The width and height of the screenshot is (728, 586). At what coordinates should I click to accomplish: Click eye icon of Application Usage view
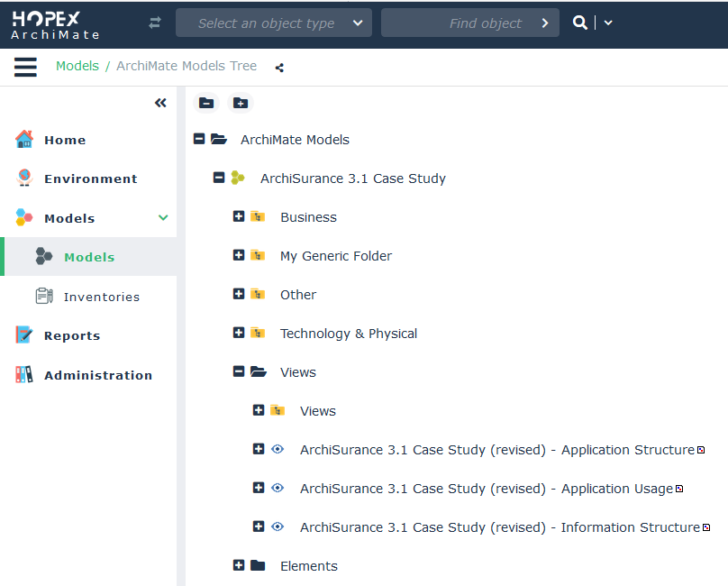click(x=278, y=489)
